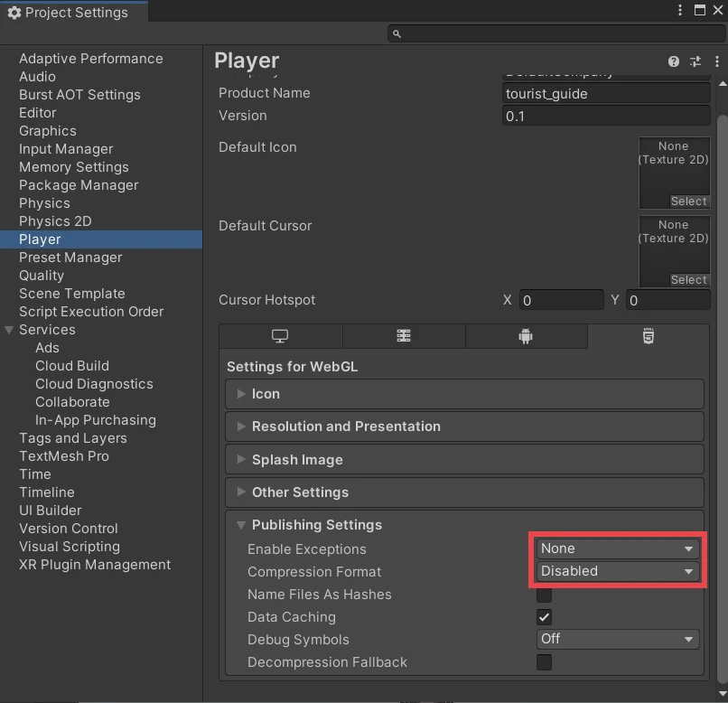Select the Player category

(x=101, y=239)
